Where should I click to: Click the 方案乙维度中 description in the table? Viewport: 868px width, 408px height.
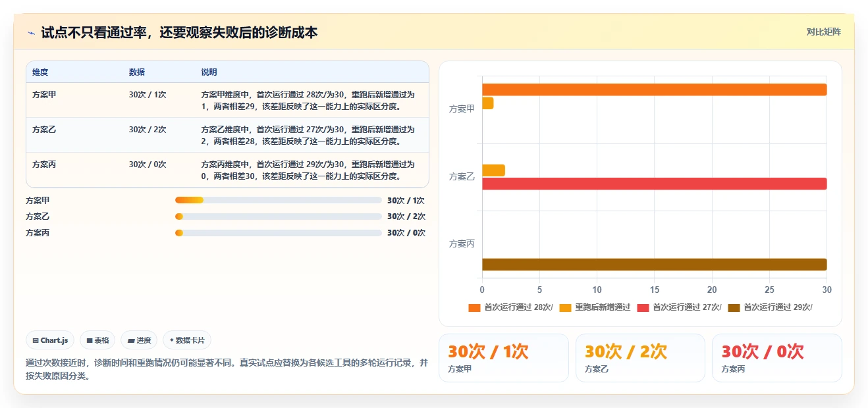[308, 136]
